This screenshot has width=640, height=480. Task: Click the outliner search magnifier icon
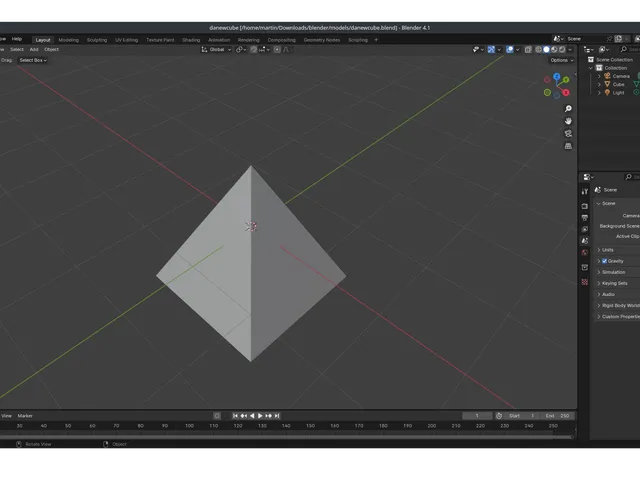(x=624, y=49)
